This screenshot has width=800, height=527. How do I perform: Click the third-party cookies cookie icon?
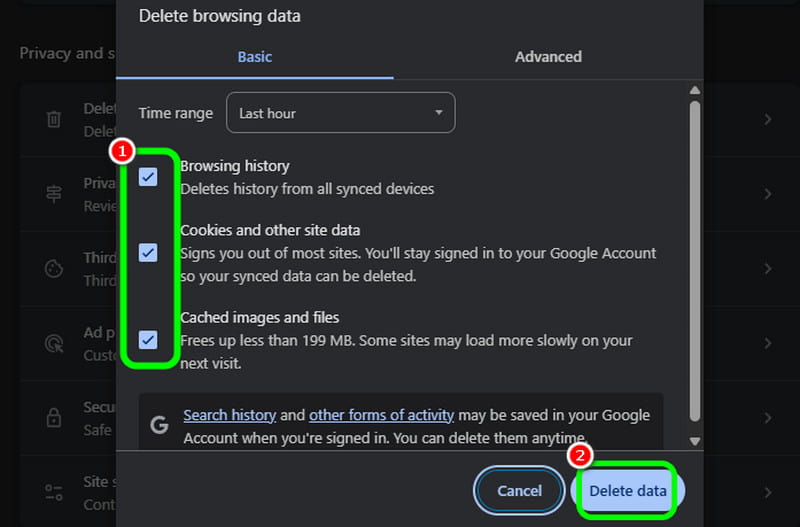tap(54, 269)
